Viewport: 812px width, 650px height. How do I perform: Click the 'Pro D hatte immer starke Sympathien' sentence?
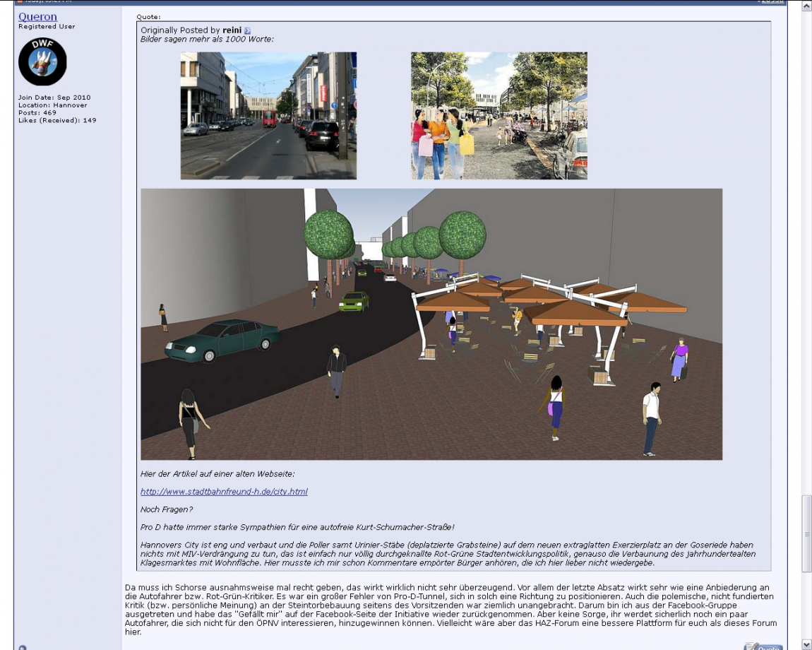297,527
